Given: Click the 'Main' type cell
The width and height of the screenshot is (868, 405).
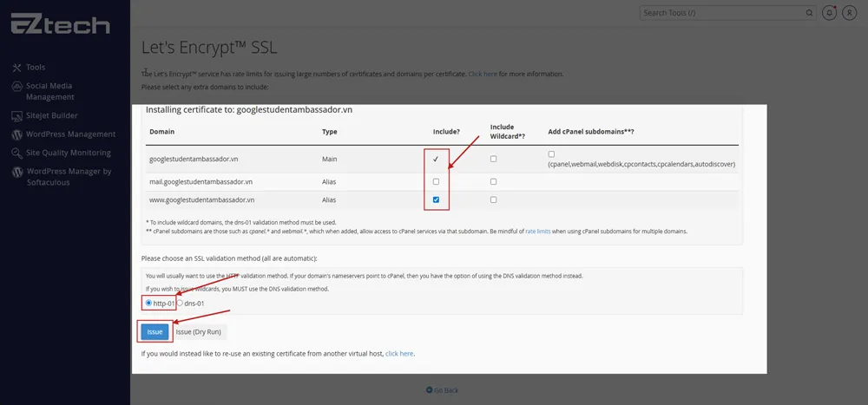Looking at the screenshot, I should pyautogui.click(x=329, y=159).
